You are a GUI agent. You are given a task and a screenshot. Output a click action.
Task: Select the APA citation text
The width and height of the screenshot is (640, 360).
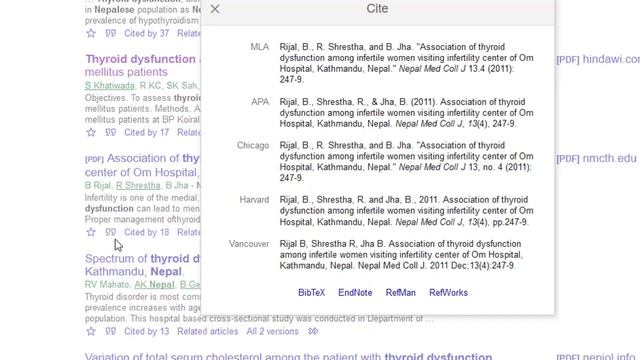click(407, 113)
